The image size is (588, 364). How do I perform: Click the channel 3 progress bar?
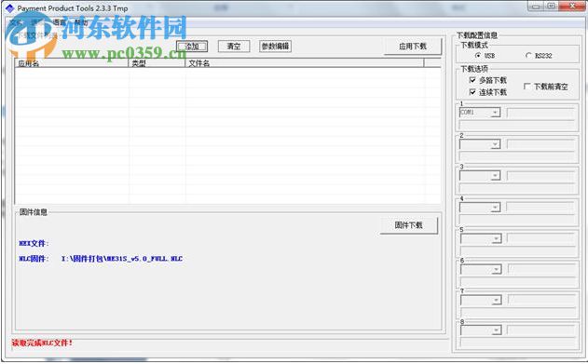coord(517,188)
